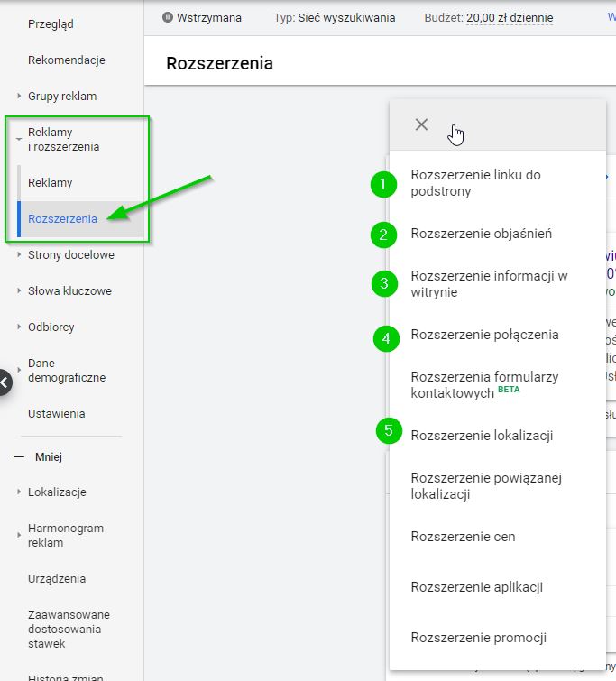Edit budget 20,00 zł dziennie link

(x=510, y=18)
